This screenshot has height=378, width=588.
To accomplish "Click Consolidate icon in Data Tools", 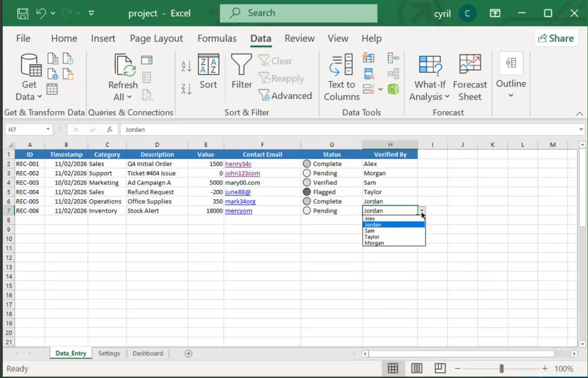I will click(x=393, y=58).
